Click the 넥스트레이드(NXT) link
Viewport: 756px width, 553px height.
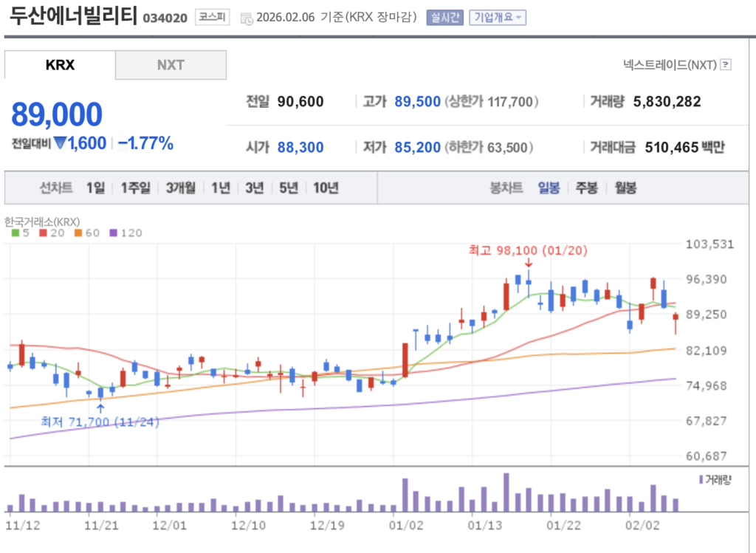[x=670, y=65]
